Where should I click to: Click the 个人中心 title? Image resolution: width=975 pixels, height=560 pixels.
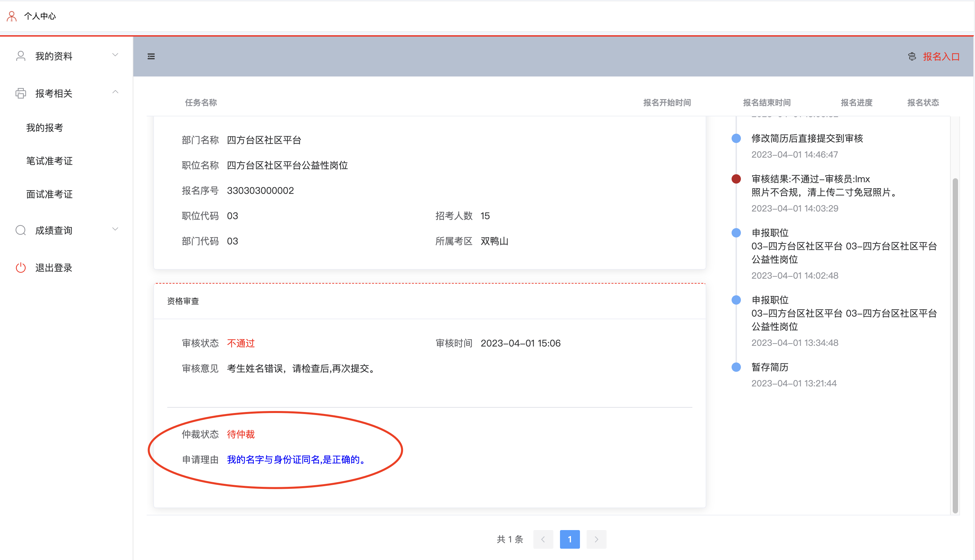coord(40,16)
